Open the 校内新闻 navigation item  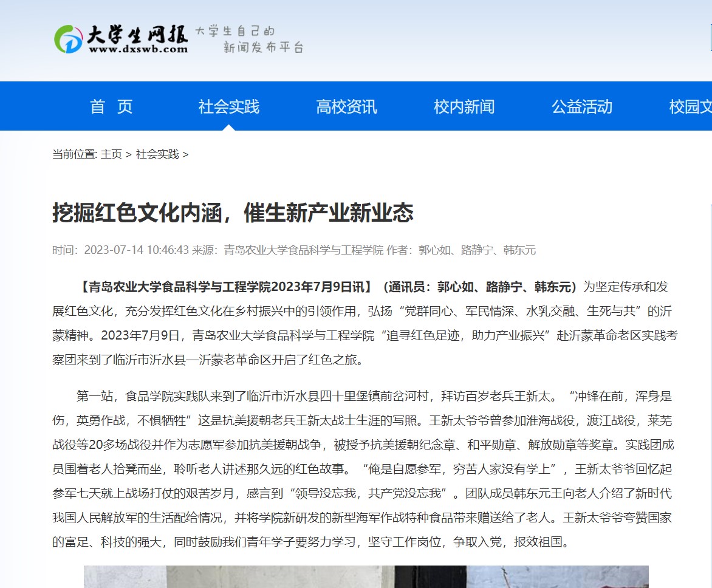pos(464,107)
